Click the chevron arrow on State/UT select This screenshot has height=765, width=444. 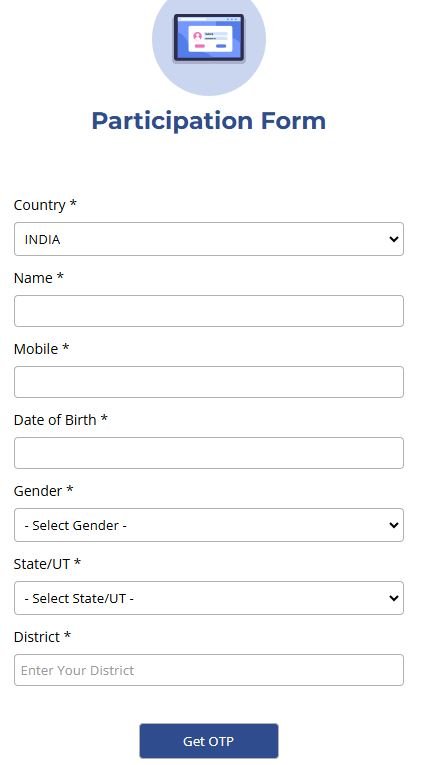pyautogui.click(x=393, y=598)
